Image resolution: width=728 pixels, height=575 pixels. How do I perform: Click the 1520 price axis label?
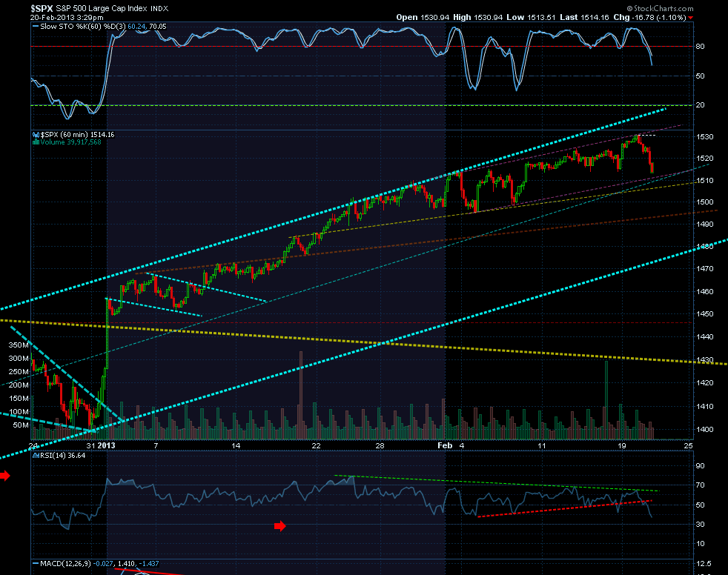[704, 159]
